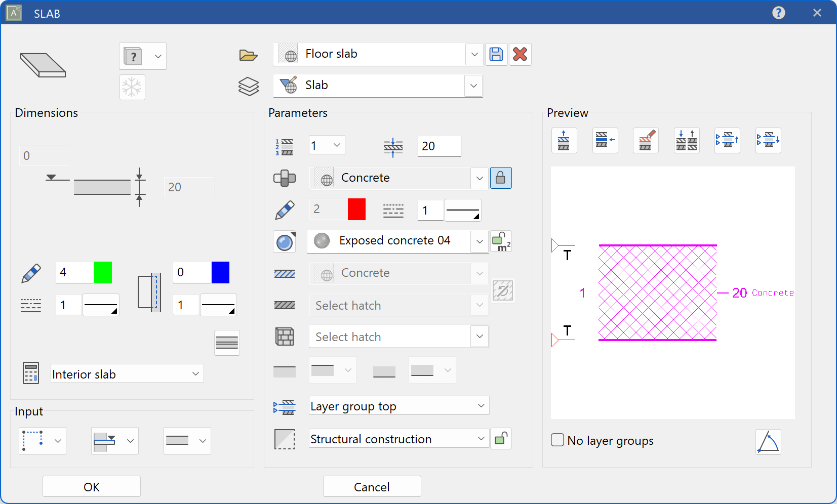This screenshot has width=837, height=504.
Task: Toggle the material lock next to Concrete
Action: 501,178
